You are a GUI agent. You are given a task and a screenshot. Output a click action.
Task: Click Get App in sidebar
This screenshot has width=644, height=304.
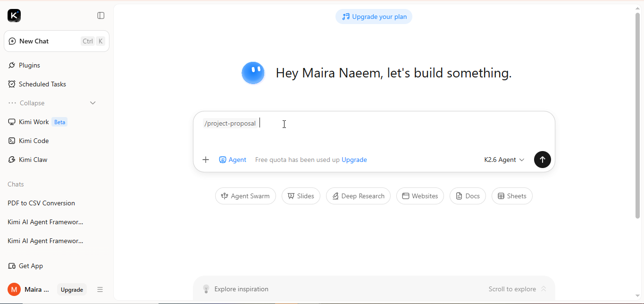tap(57, 266)
